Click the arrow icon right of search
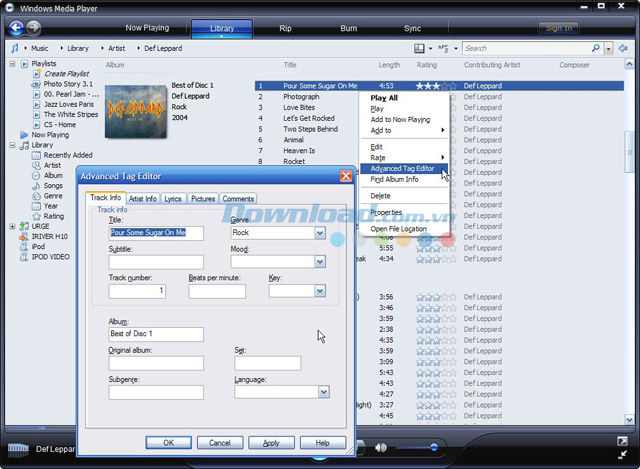 tap(623, 48)
